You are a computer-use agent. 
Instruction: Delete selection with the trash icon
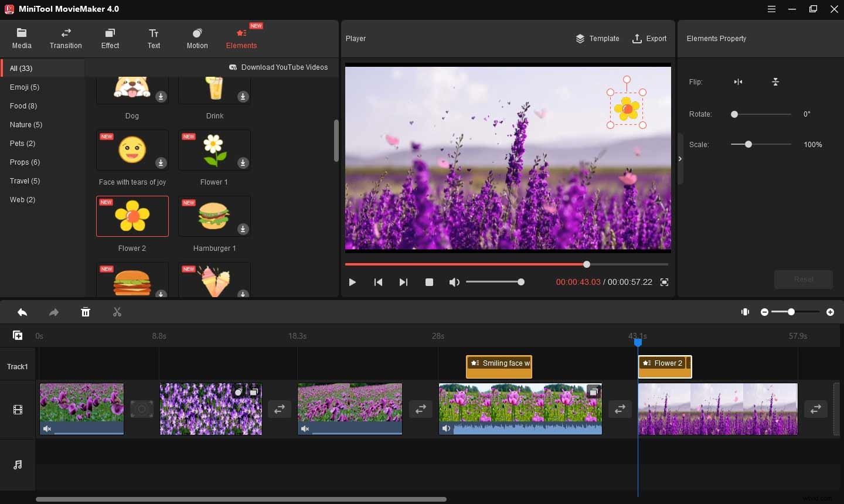point(86,312)
